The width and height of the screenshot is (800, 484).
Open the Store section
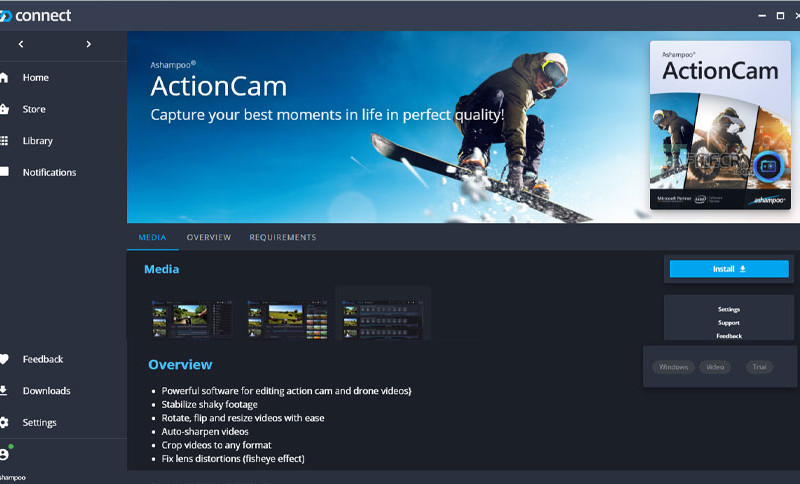pyautogui.click(x=34, y=109)
